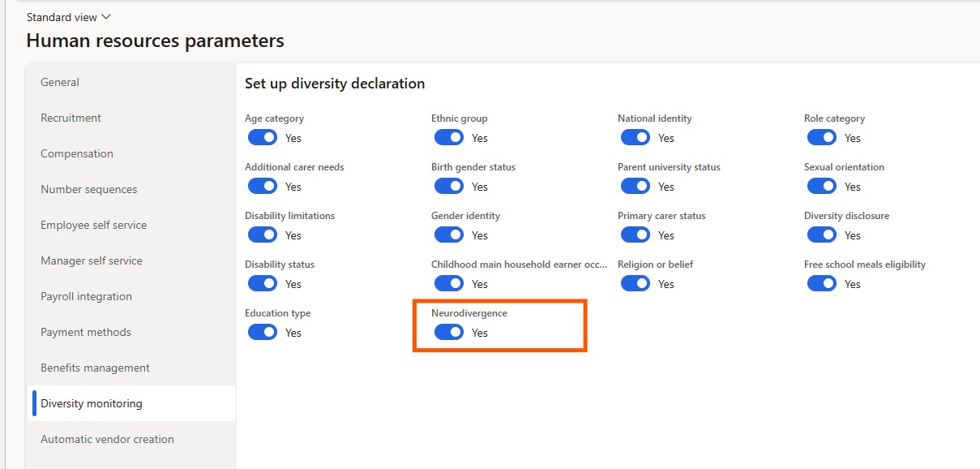Expand the Standard view dropdown
Image resolution: width=980 pixels, height=469 pixels.
pos(69,17)
